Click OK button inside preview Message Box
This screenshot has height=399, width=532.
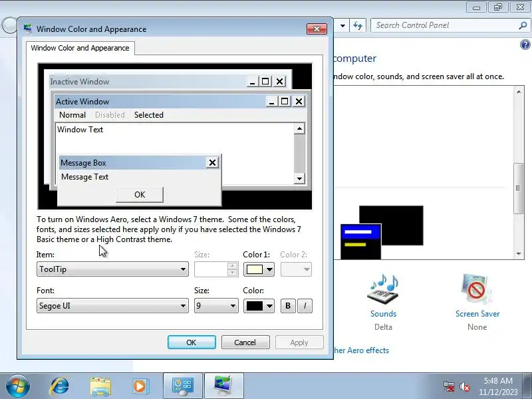(x=140, y=194)
